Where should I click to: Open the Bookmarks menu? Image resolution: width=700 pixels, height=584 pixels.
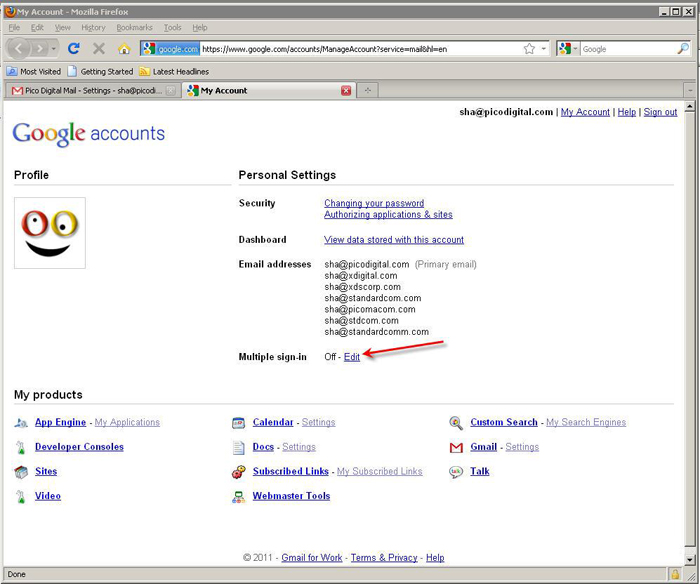click(x=134, y=28)
